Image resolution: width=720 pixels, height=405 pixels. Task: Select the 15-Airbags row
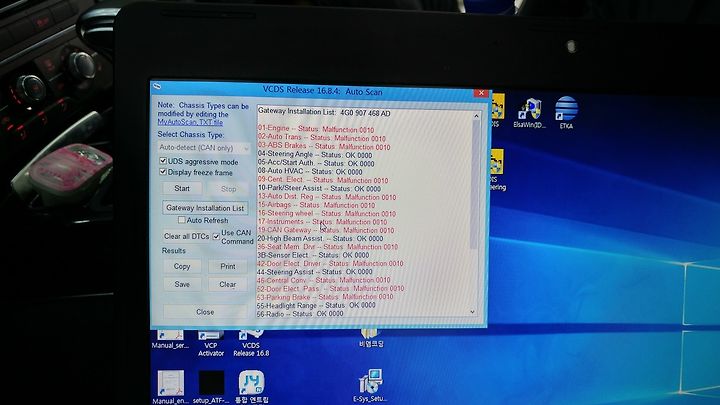(316, 205)
